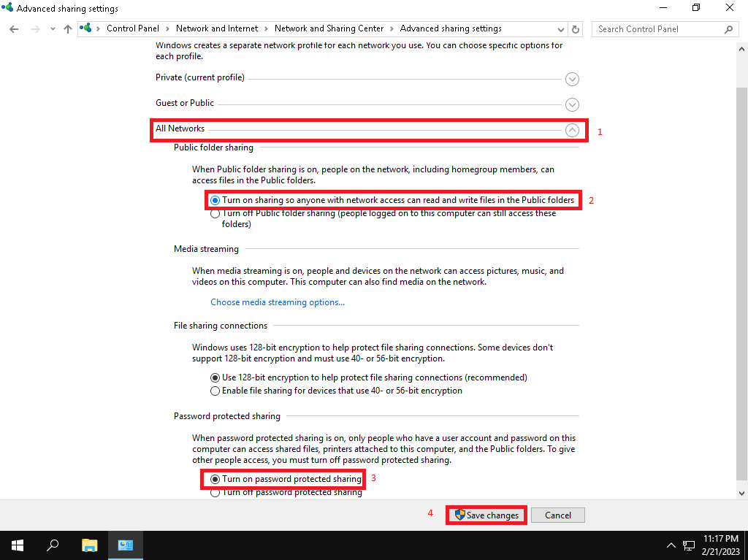Go to Network and Sharing Center breadcrumb
The image size is (748, 560).
click(x=329, y=29)
